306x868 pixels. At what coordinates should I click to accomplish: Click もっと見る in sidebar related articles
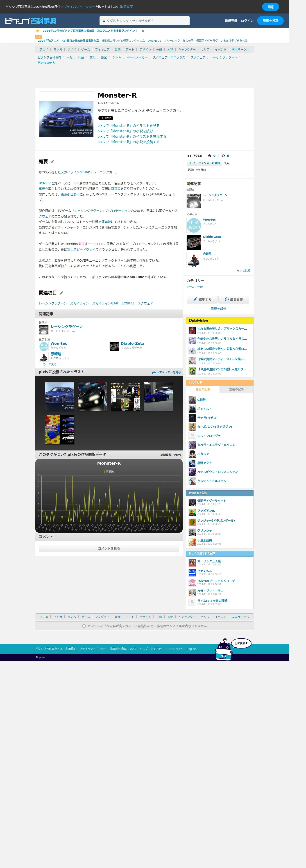(x=243, y=271)
